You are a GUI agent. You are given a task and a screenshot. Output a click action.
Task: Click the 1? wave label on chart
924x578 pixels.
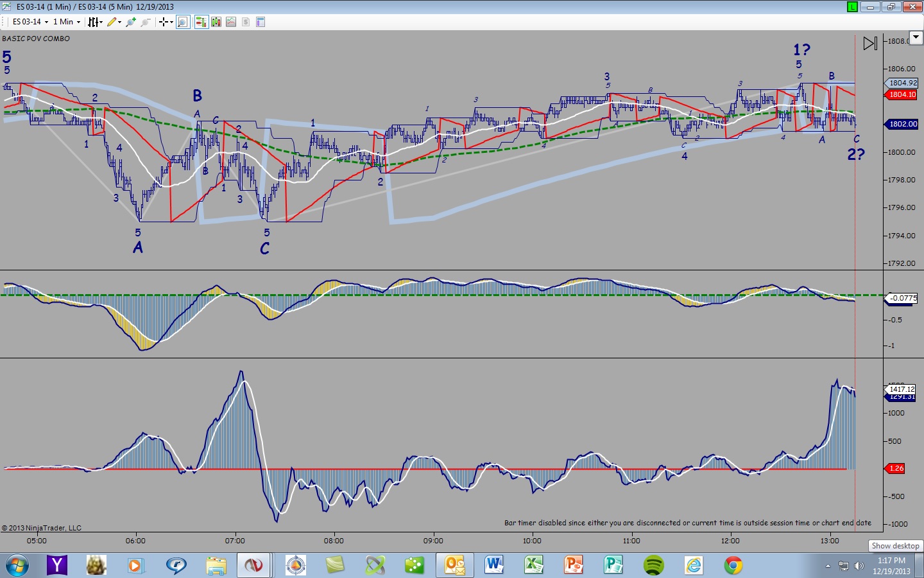801,49
